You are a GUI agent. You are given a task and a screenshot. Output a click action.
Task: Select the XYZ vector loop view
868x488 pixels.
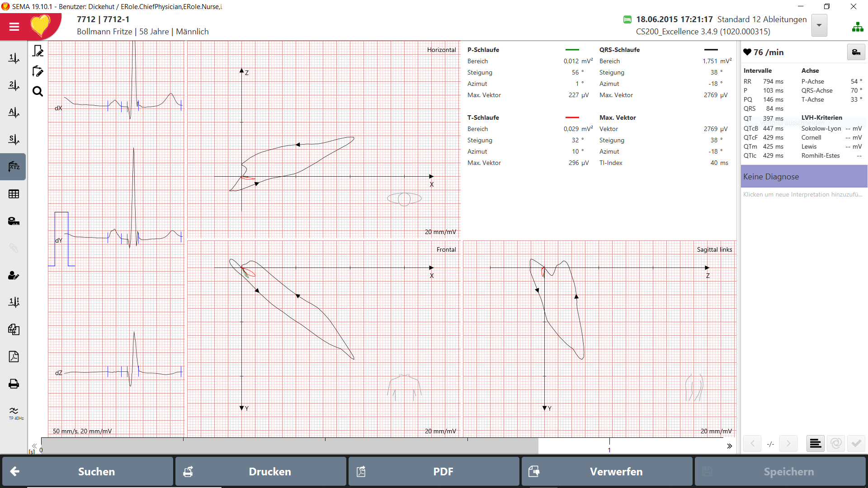[14, 167]
